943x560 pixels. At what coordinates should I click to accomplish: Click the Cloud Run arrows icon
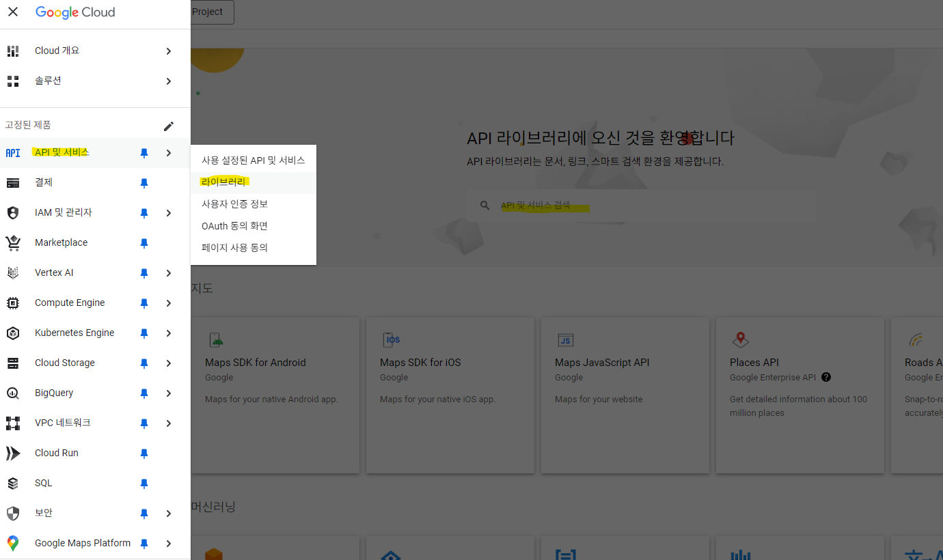tap(13, 453)
